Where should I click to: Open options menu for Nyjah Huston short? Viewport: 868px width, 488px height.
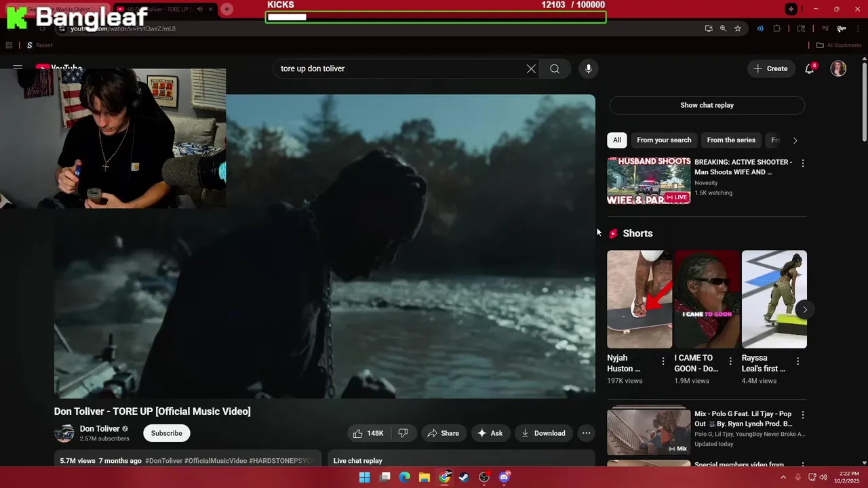pos(663,361)
